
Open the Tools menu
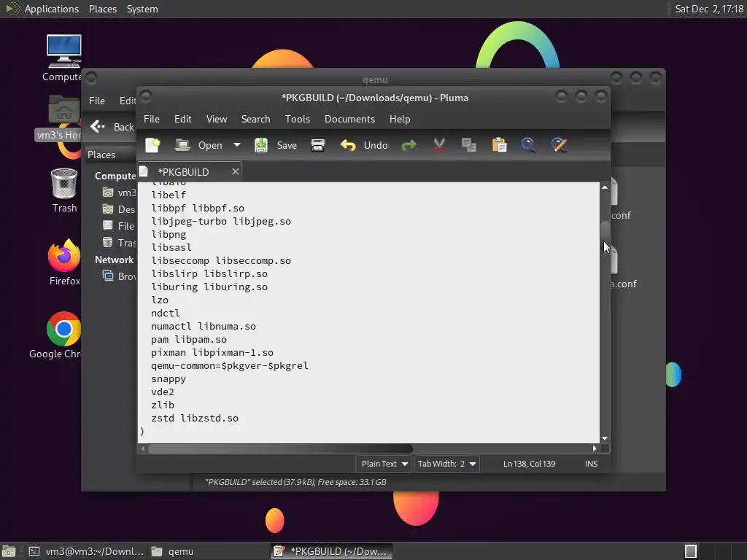click(298, 119)
